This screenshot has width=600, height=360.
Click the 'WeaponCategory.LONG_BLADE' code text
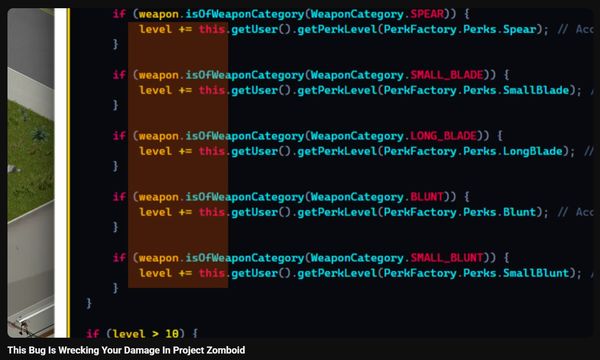[x=394, y=136]
